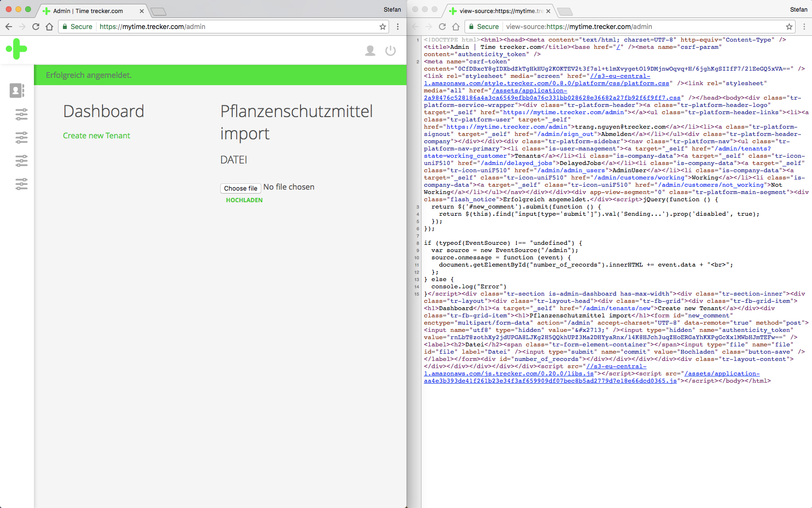Reload the view-source window
Image resolution: width=812 pixels, height=508 pixels.
point(442,27)
